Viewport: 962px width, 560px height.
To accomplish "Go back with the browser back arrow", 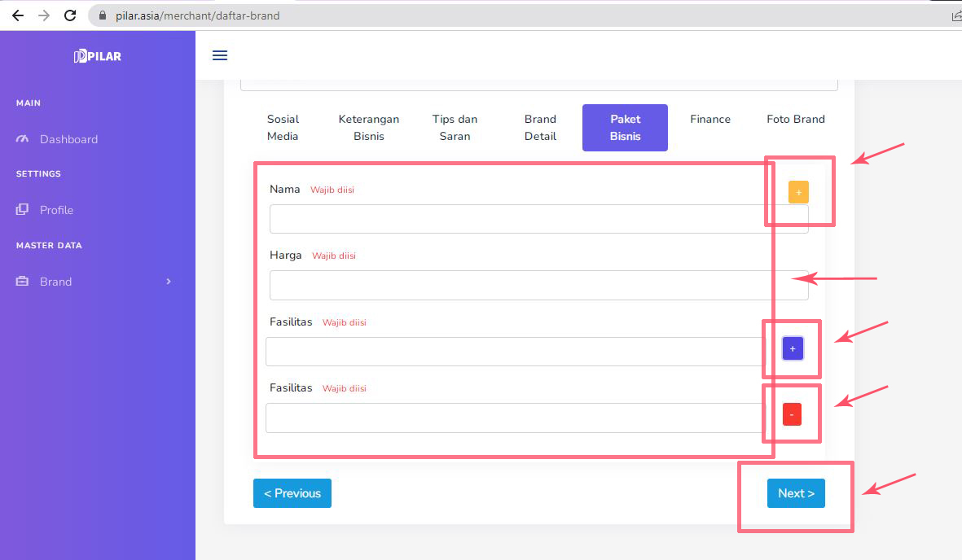I will 18,15.
